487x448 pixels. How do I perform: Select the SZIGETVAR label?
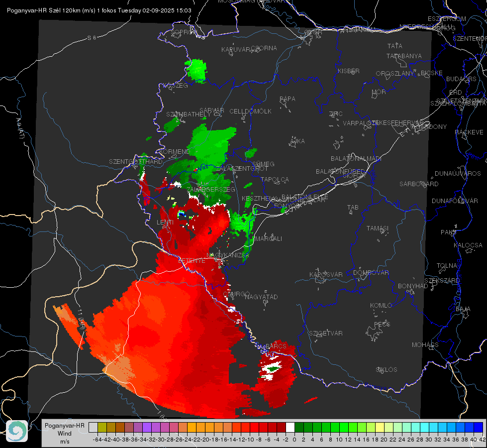[326, 334]
